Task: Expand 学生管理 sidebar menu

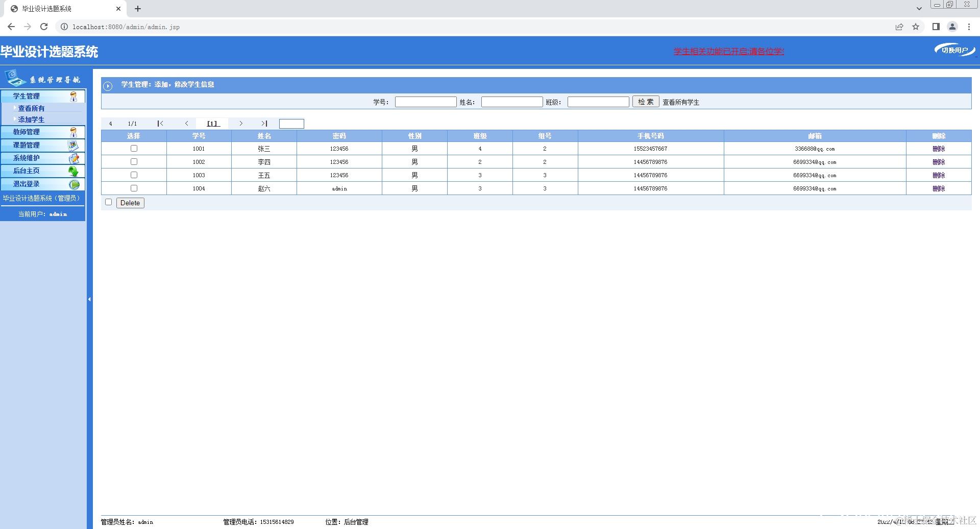Action: coord(42,96)
